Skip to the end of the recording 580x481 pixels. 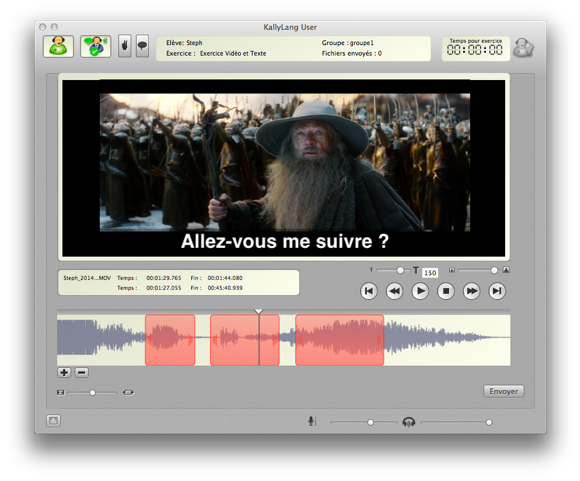coord(497,291)
